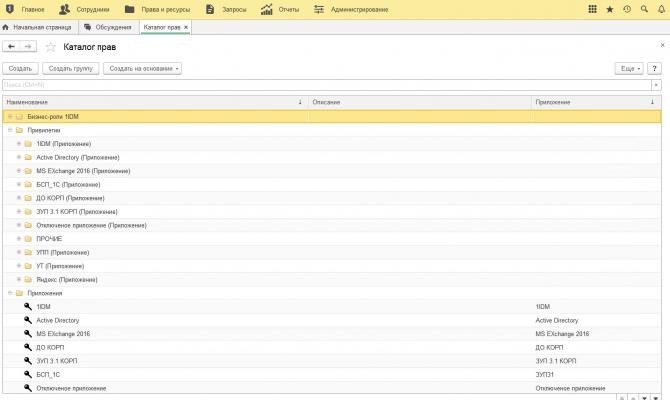Open favorites star in top bar
Viewport: 670px width, 400px height.
(610, 9)
